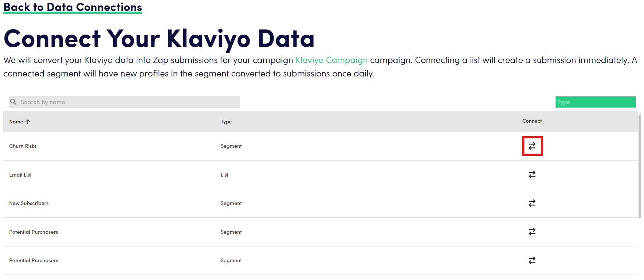Connect the Email List using its arrows icon
Viewport: 644px width, 280px height.
532,175
